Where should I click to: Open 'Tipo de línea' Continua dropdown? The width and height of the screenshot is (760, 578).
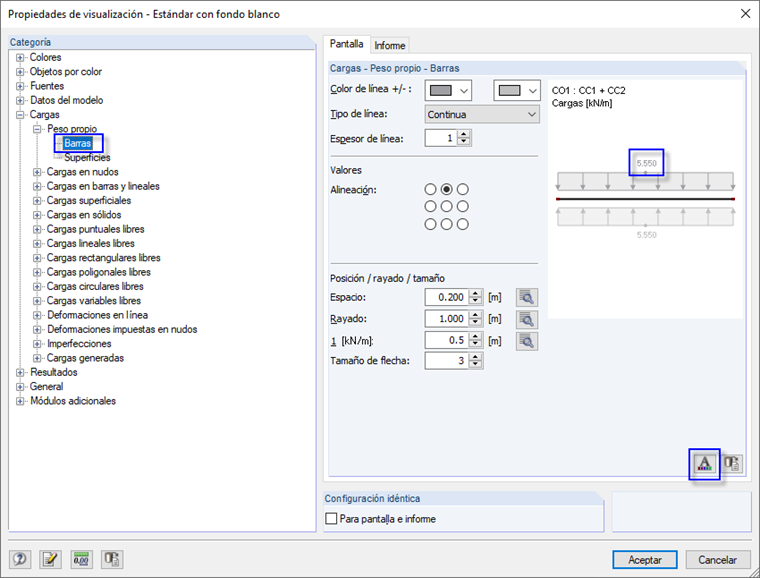[482, 114]
